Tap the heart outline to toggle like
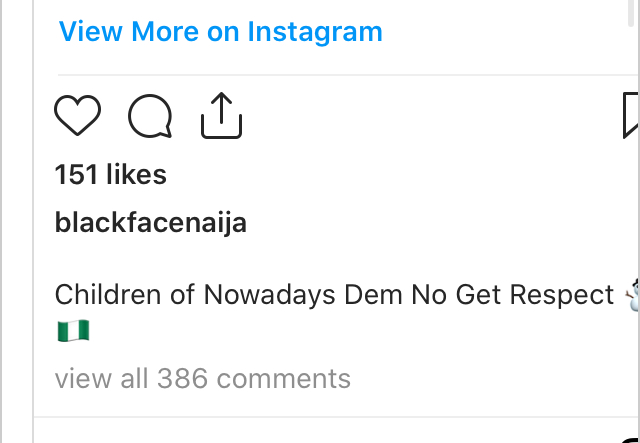Viewport: 640px width, 443px height. pyautogui.click(x=77, y=116)
